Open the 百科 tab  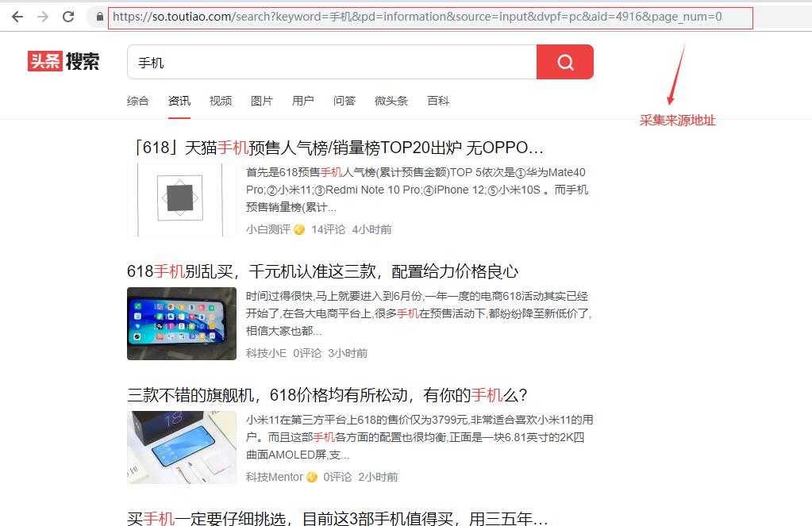pos(438,101)
